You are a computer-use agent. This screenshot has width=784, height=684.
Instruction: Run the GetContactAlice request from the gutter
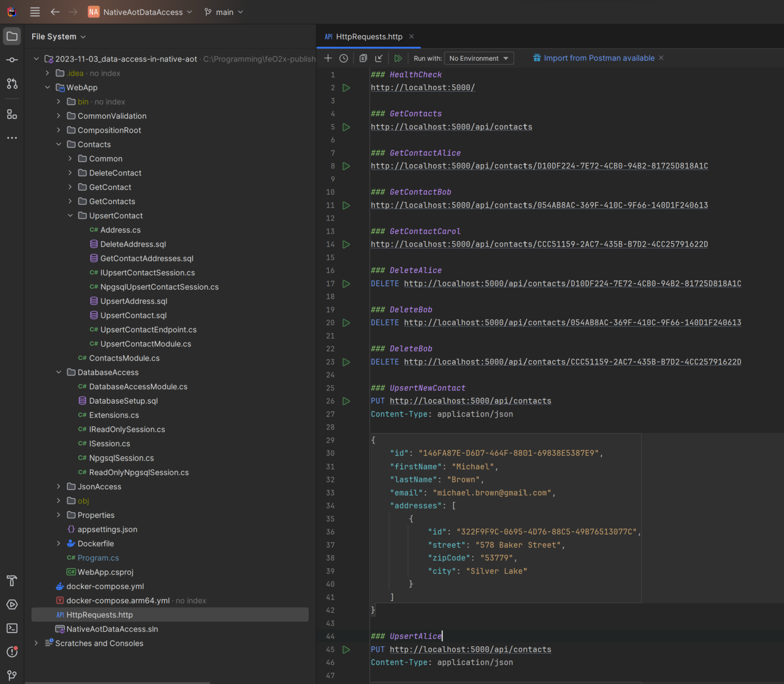[346, 166]
